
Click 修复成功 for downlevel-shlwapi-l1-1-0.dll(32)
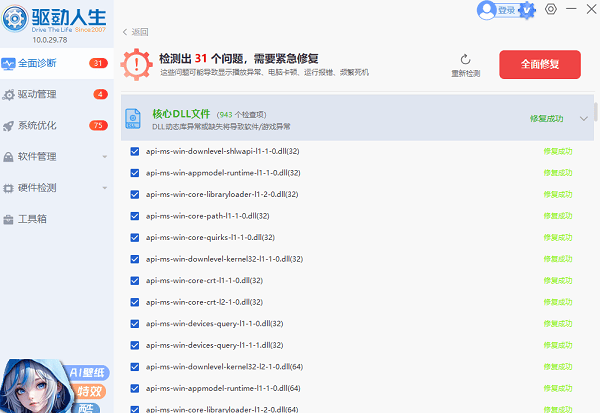pyautogui.click(x=558, y=151)
